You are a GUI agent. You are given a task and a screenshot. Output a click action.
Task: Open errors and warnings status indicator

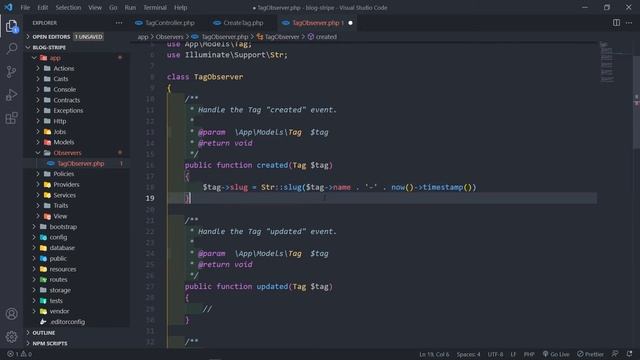19,354
